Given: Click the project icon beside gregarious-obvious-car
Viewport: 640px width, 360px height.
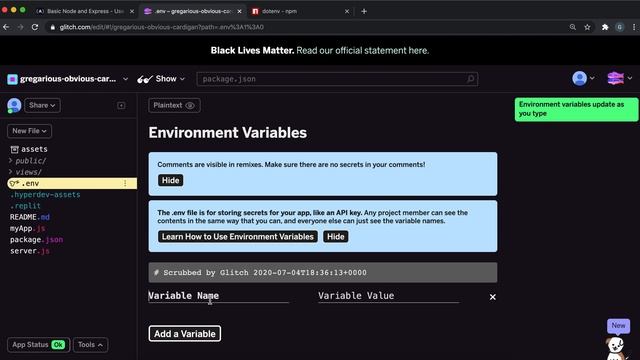Looking at the screenshot, I should point(12,79).
